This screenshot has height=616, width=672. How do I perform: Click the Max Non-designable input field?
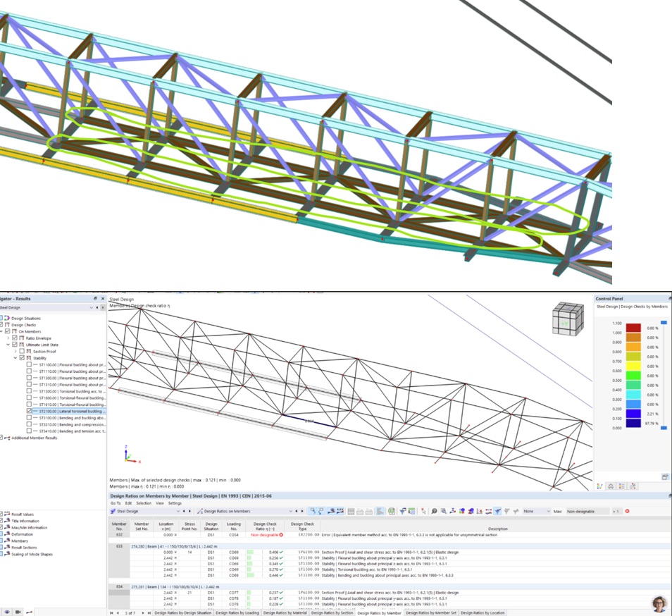click(x=585, y=511)
